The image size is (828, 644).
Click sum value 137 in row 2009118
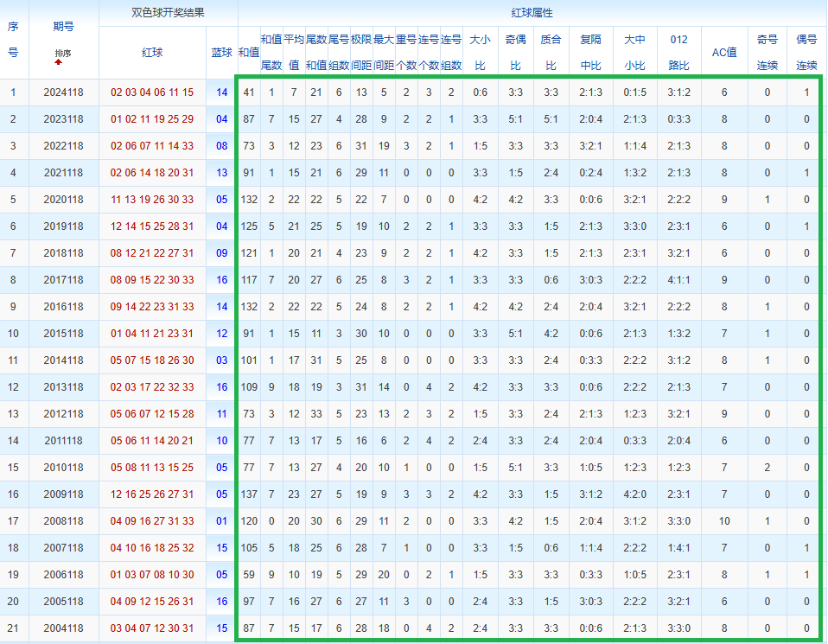(249, 494)
